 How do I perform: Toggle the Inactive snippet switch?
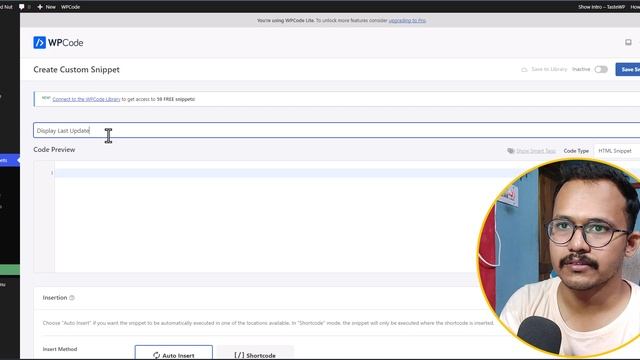[601, 69]
